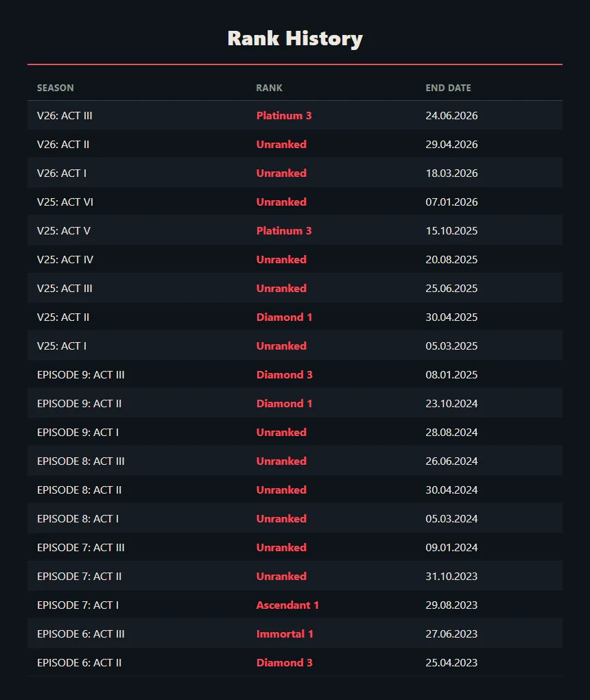Click the Rank History title
Image resolution: width=590 pixels, height=700 pixels.
295,39
